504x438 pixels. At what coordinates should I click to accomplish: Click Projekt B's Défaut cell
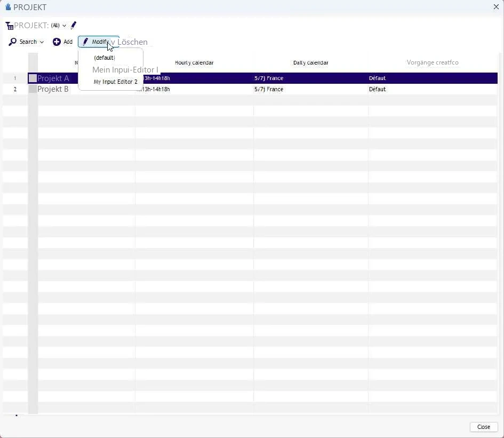(433, 89)
